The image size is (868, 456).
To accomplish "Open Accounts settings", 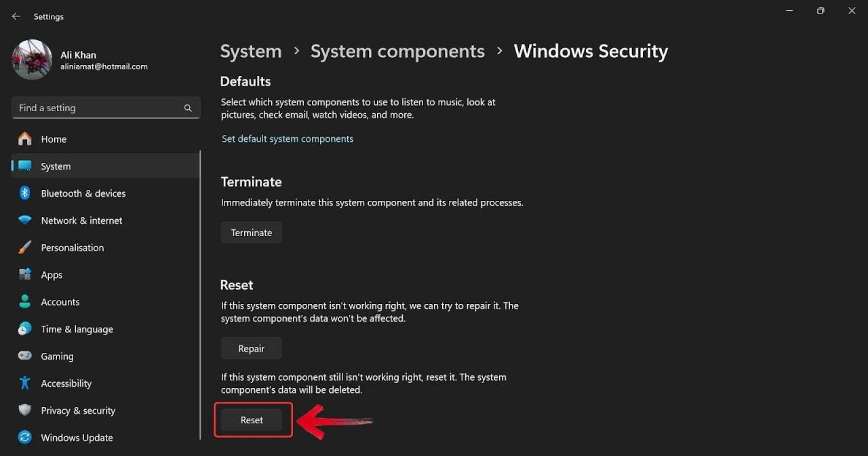I will pos(60,302).
